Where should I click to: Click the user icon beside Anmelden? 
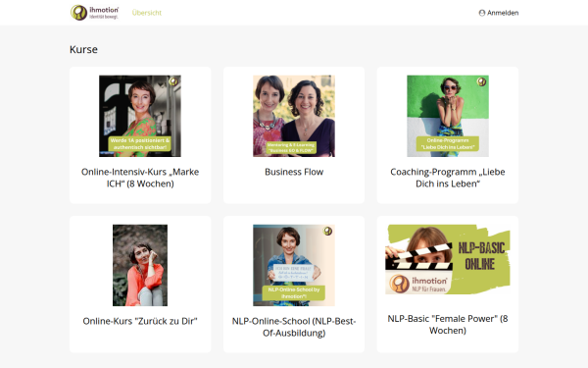click(x=482, y=13)
